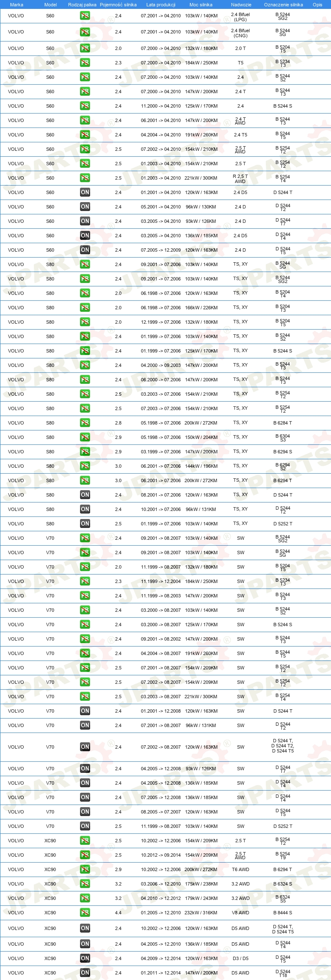Click diesel ON icon for S80 D 5244 T
This screenshot has width=331, height=980.
tap(85, 495)
